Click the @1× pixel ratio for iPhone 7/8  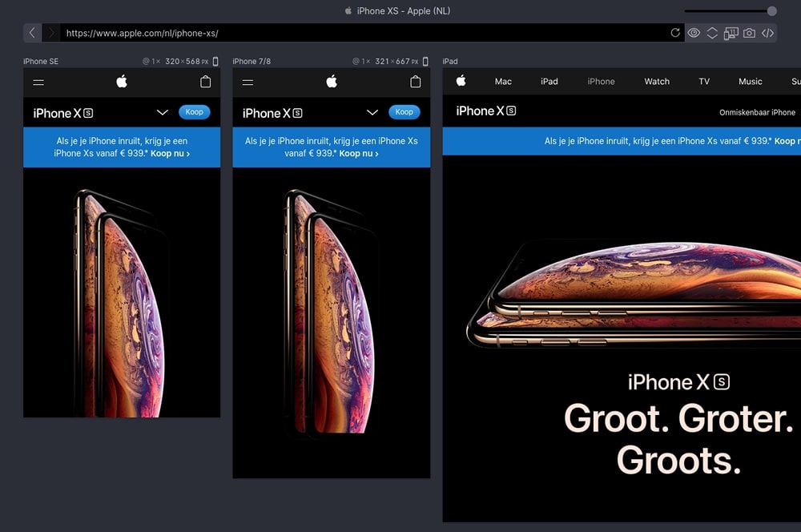pos(361,62)
